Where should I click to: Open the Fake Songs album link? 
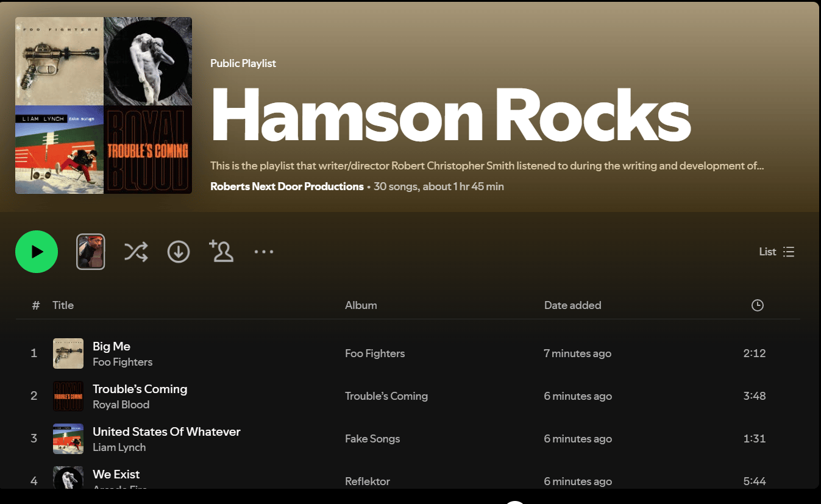coord(372,439)
